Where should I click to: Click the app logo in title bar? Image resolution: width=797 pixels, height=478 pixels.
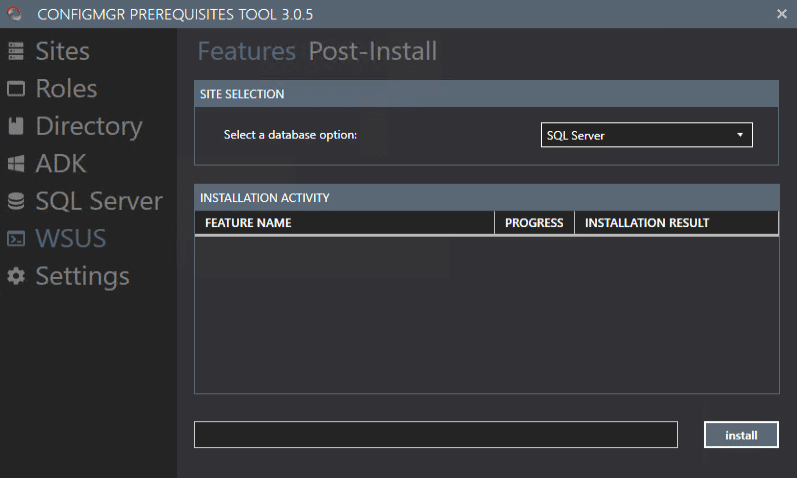(15, 14)
